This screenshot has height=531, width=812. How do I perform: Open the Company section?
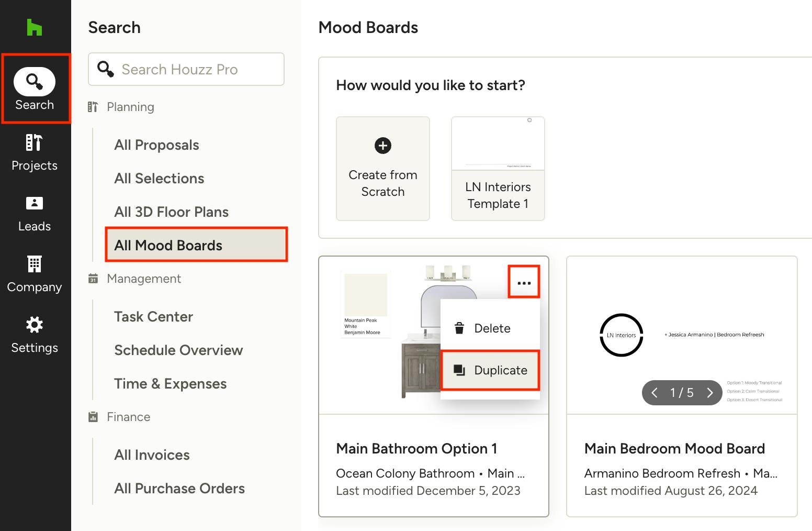pyautogui.click(x=35, y=273)
